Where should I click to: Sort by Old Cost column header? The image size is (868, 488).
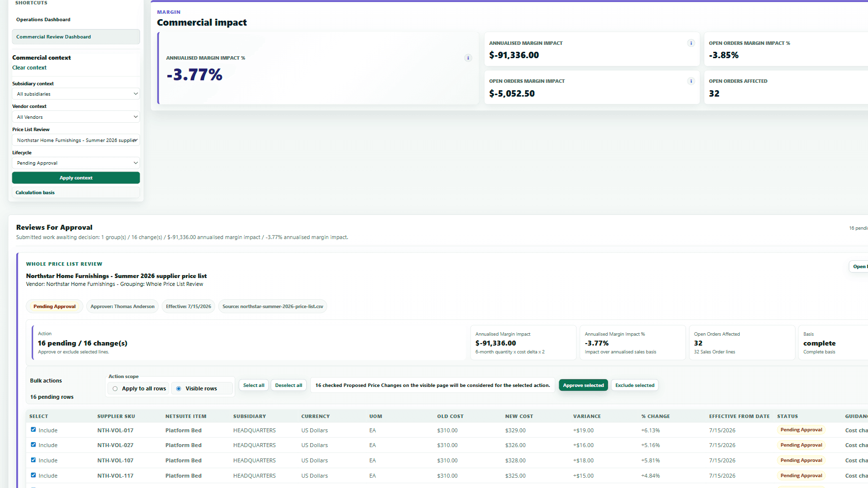tap(450, 417)
